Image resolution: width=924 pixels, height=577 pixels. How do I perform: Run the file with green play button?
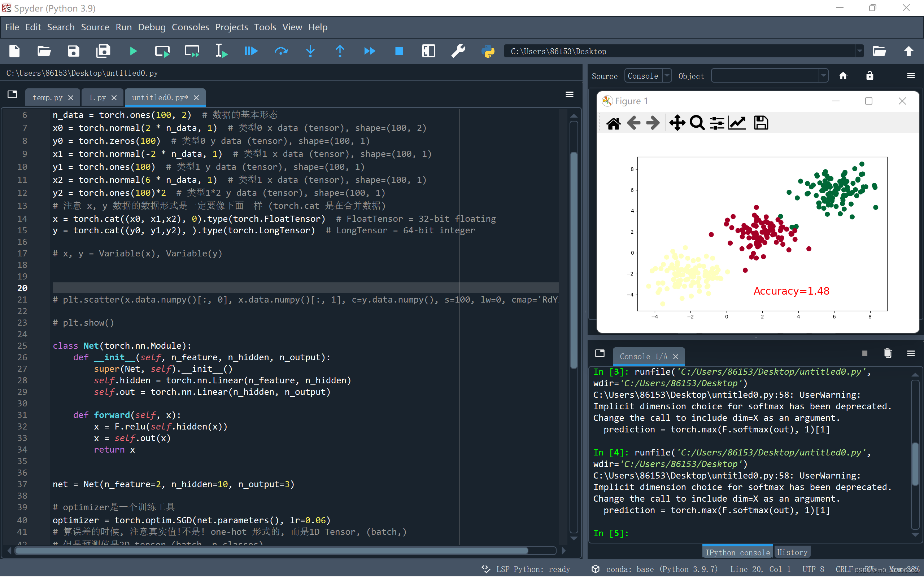(x=133, y=51)
